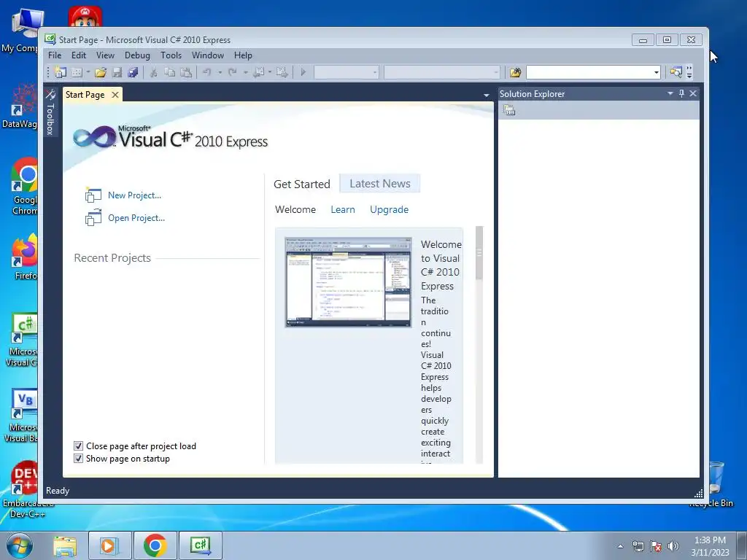
Task: Click the Add New Item toolbar icon
Action: click(77, 72)
